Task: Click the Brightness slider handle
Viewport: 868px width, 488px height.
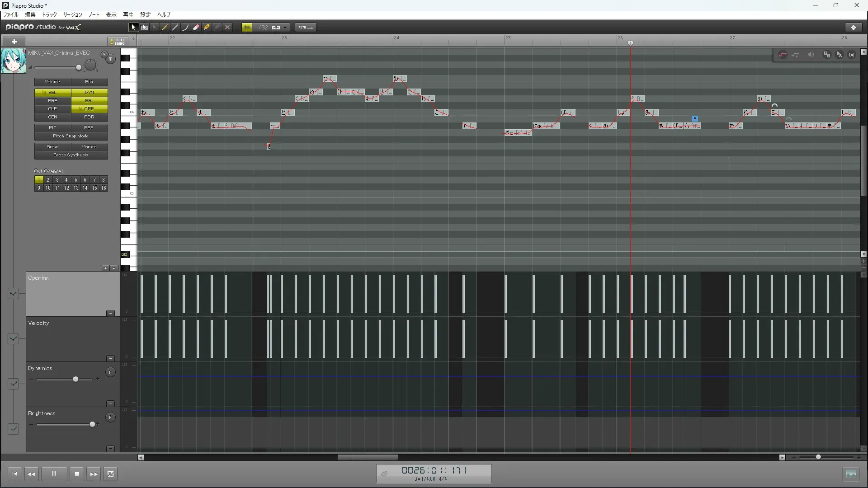Action: [x=93, y=424]
